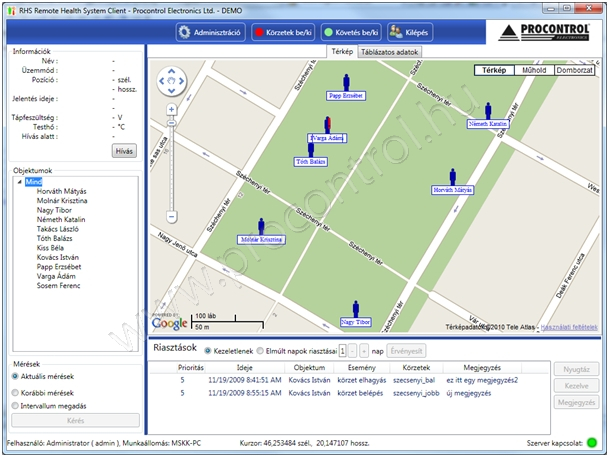The width and height of the screenshot is (609, 457).
Task: Click Horváth Mátyás person marker
Action: coord(452,177)
